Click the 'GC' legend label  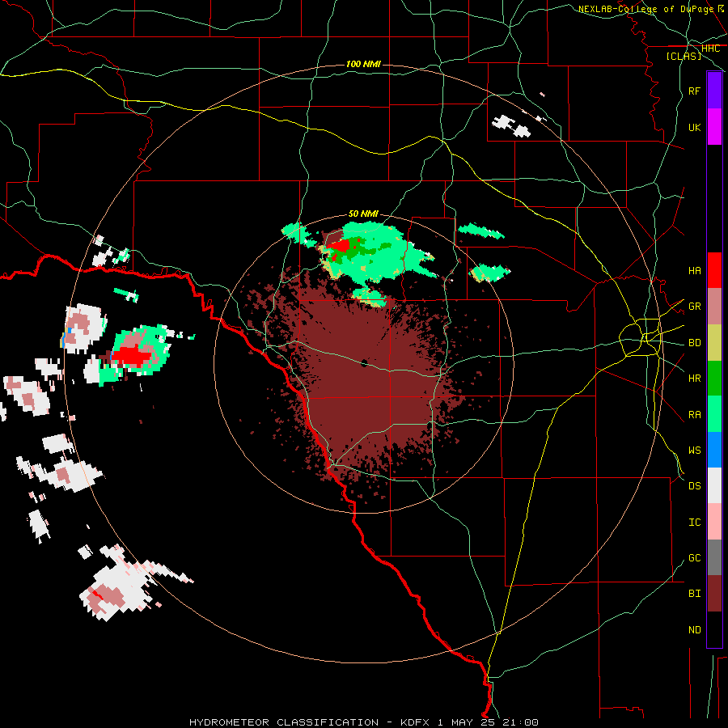point(695,558)
